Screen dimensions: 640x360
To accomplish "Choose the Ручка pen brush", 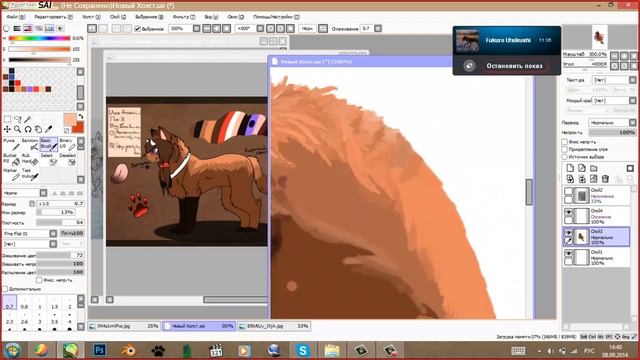I will point(11,144).
